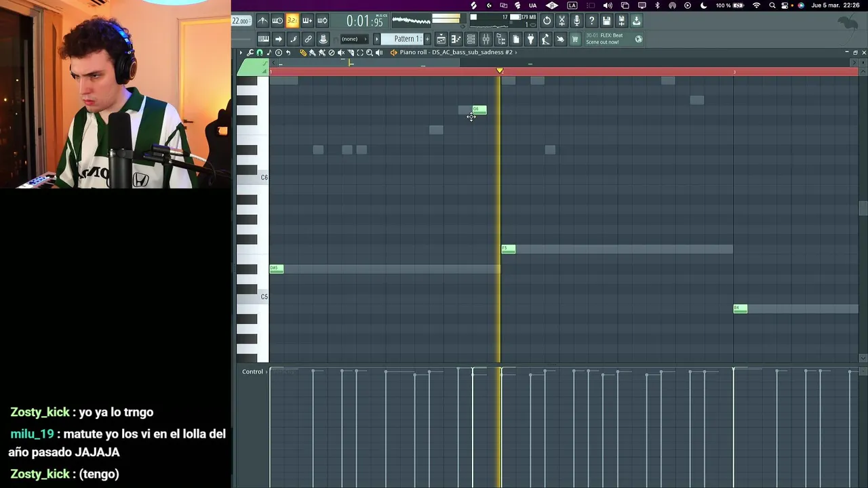
Task: Select the Paint brush tool
Action: point(312,52)
